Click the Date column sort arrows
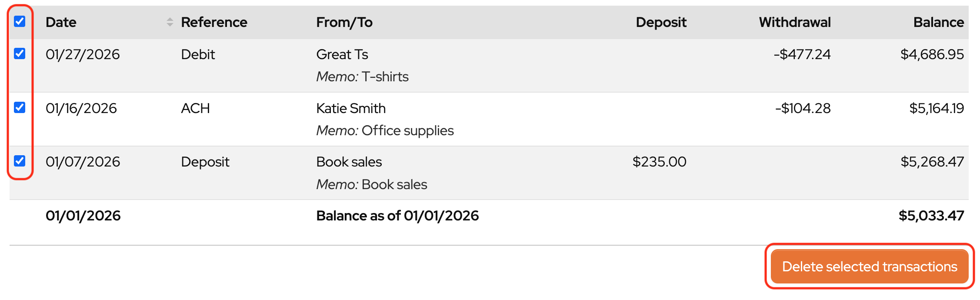980x300 pixels. [170, 22]
